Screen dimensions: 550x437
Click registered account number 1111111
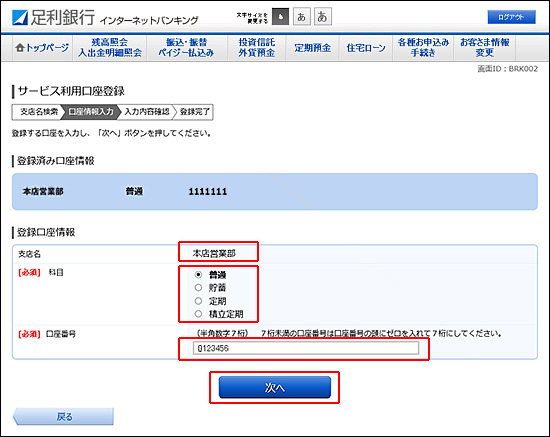(x=208, y=191)
